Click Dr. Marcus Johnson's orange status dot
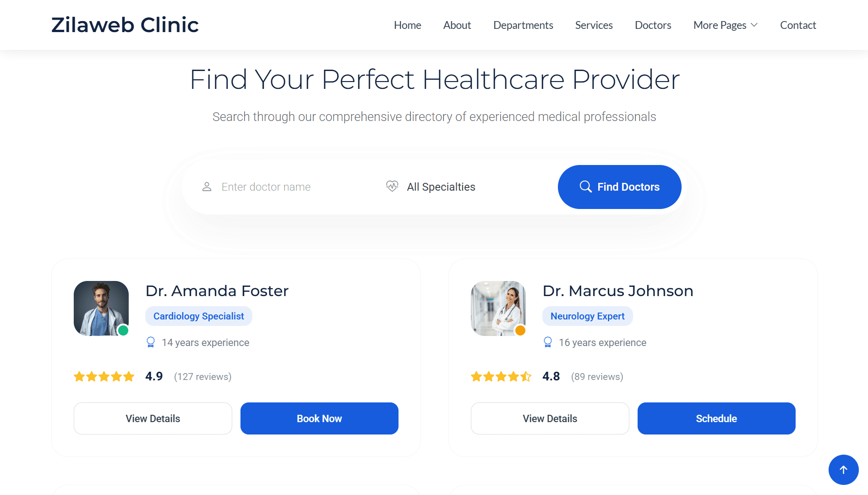The width and height of the screenshot is (868, 495). coord(520,330)
